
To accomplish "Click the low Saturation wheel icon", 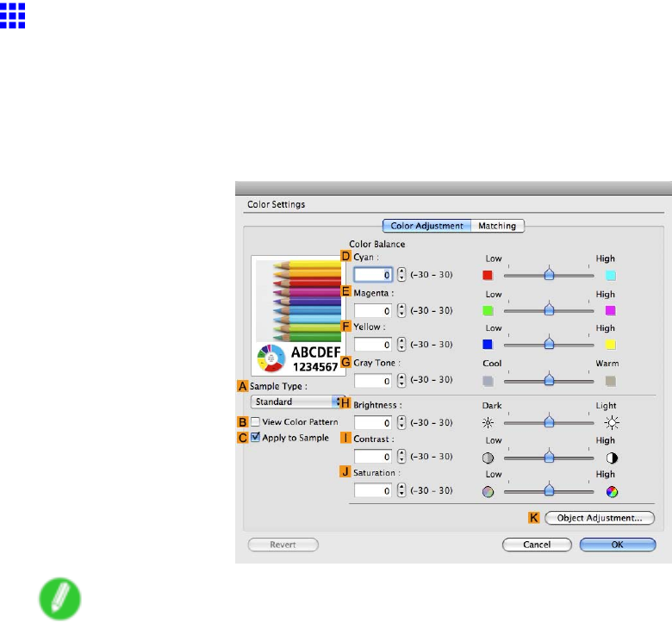I will pos(488,492).
